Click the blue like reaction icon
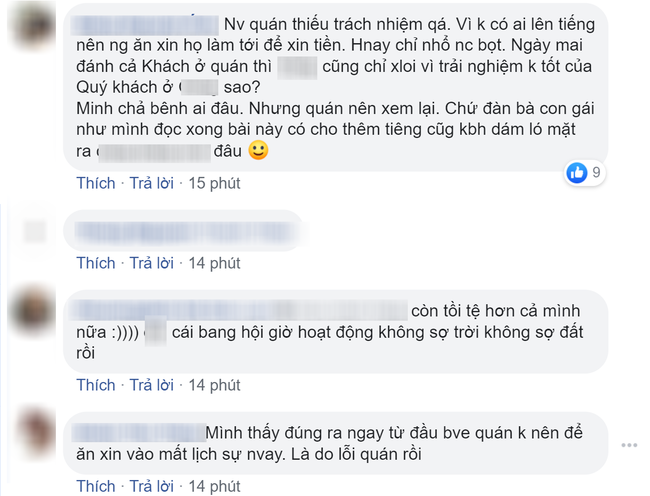The image size is (650, 496). tap(576, 173)
